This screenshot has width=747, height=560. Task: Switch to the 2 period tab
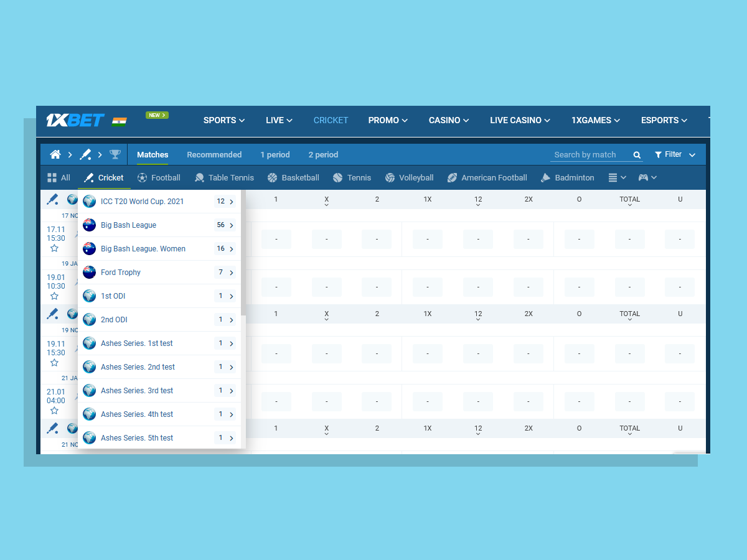point(323,154)
